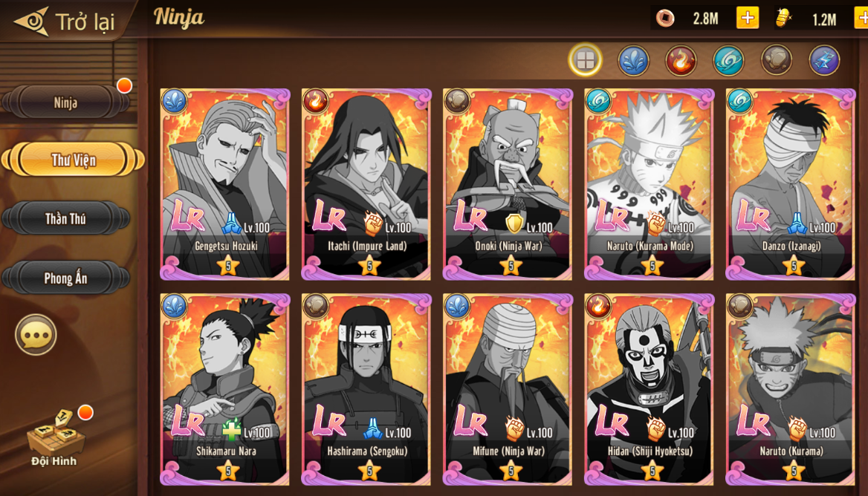Choose the Shikamaru Nara card

[224, 389]
